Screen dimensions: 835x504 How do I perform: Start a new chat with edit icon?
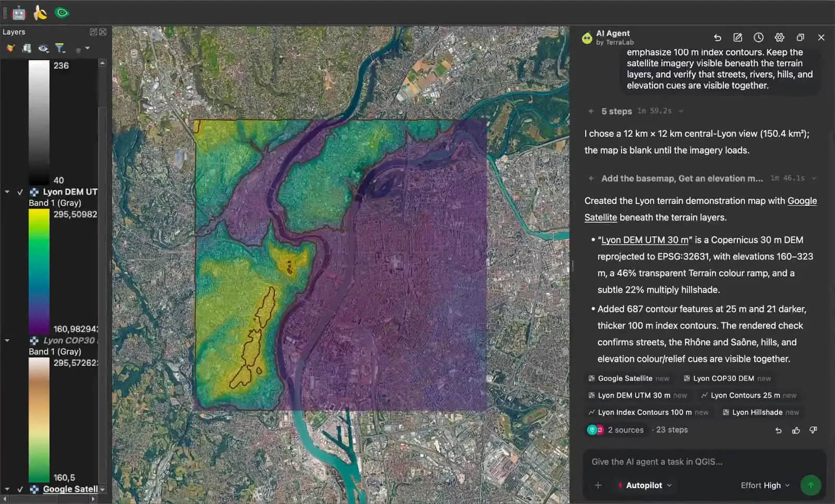[737, 38]
